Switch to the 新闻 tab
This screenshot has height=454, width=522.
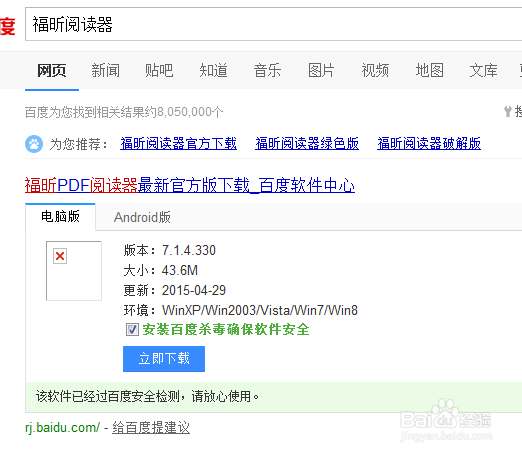[105, 70]
